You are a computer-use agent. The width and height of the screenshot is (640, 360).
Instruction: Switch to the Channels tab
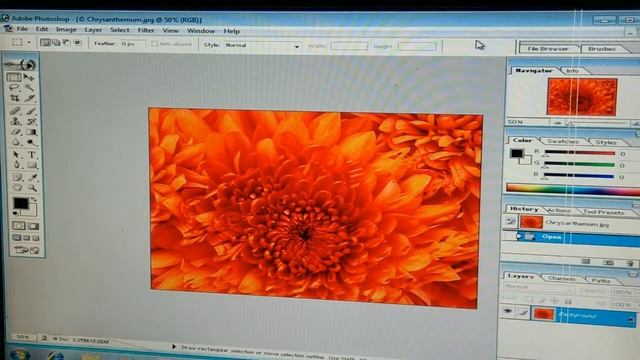[562, 278]
